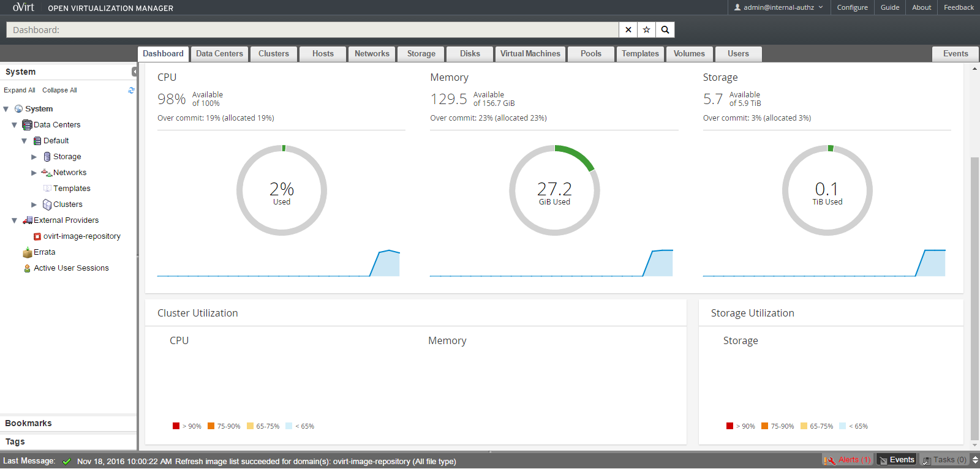Image resolution: width=980 pixels, height=469 pixels.
Task: Open the Hosts tab
Action: coord(323,54)
